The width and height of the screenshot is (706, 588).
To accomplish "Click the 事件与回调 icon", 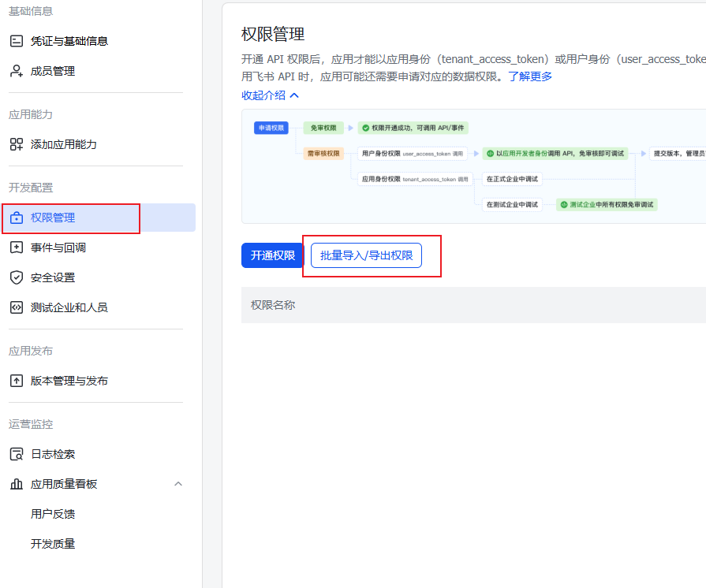I will [x=17, y=247].
